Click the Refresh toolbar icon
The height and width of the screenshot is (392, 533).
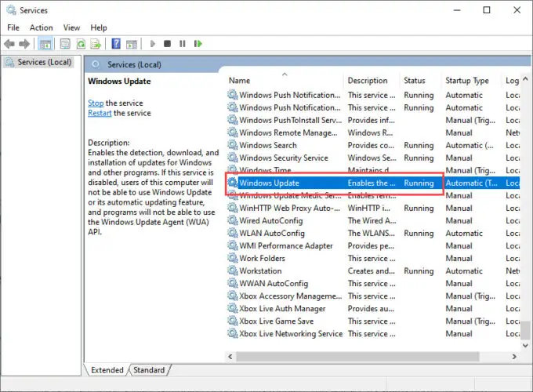coord(81,44)
